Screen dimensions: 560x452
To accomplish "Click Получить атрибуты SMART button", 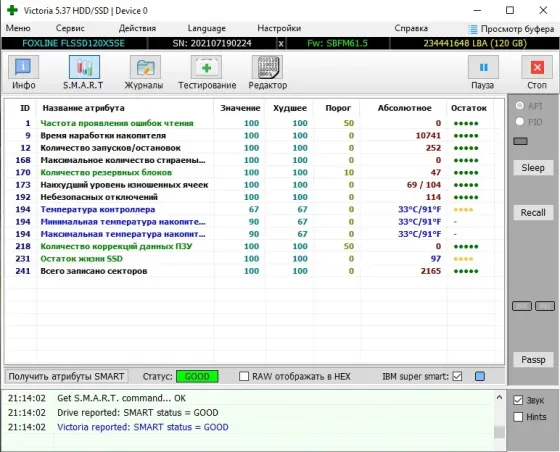I will [x=66, y=376].
